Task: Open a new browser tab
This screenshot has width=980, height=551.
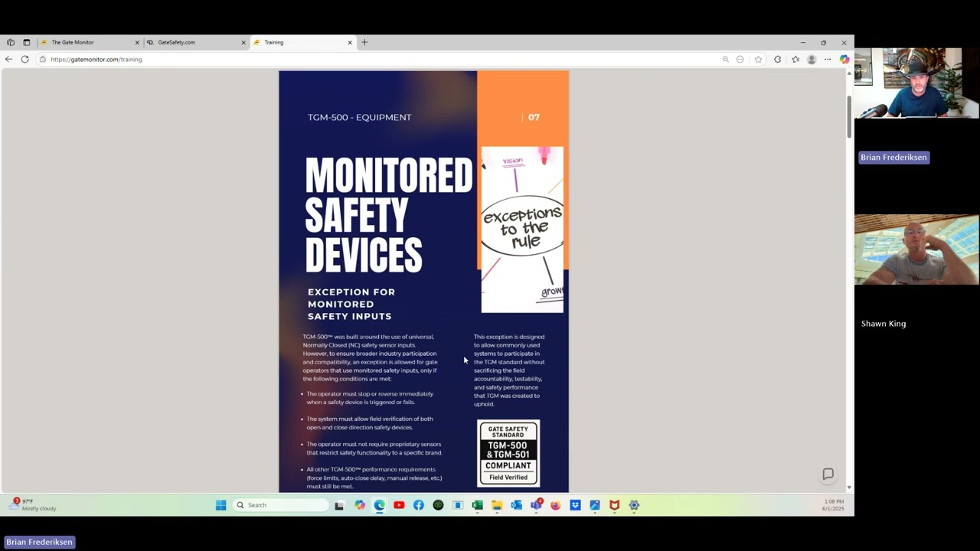Action: coord(364,42)
